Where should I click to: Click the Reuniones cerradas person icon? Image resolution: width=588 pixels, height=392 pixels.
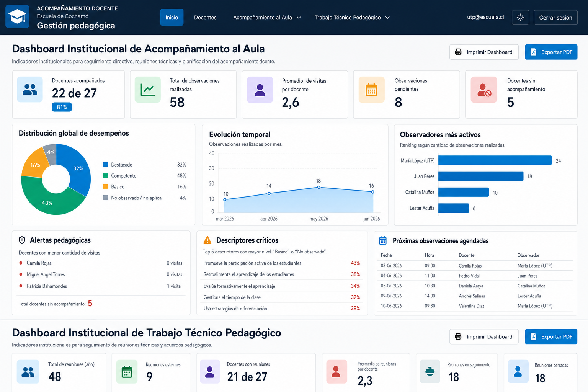(518, 372)
